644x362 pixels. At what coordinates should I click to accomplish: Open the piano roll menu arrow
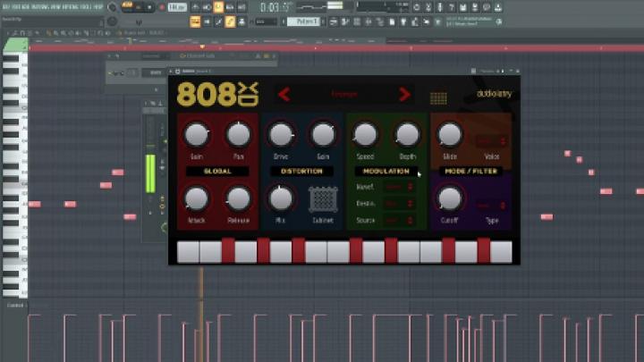[x=7, y=33]
